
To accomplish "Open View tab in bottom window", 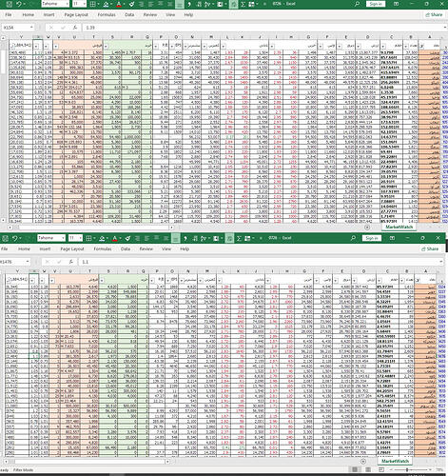I will pyautogui.click(x=166, y=249).
